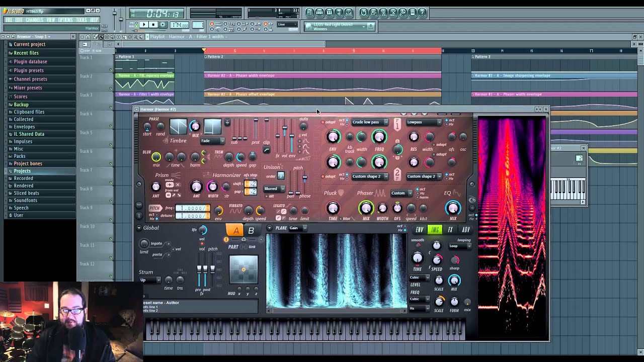Click the Play transport button
644x362 pixels.
point(144,24)
